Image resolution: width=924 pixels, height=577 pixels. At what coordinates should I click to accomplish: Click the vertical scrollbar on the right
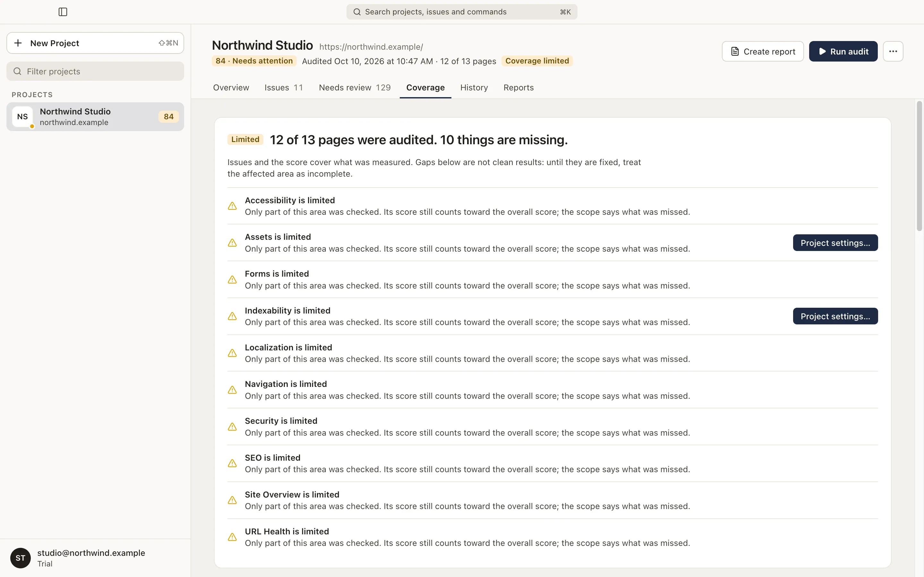(920, 166)
